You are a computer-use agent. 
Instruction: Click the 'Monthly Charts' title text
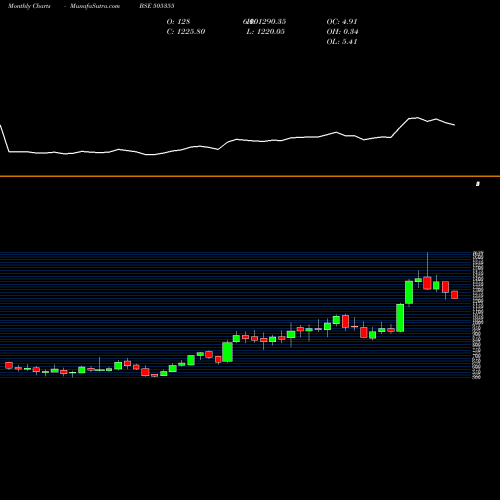29,6
